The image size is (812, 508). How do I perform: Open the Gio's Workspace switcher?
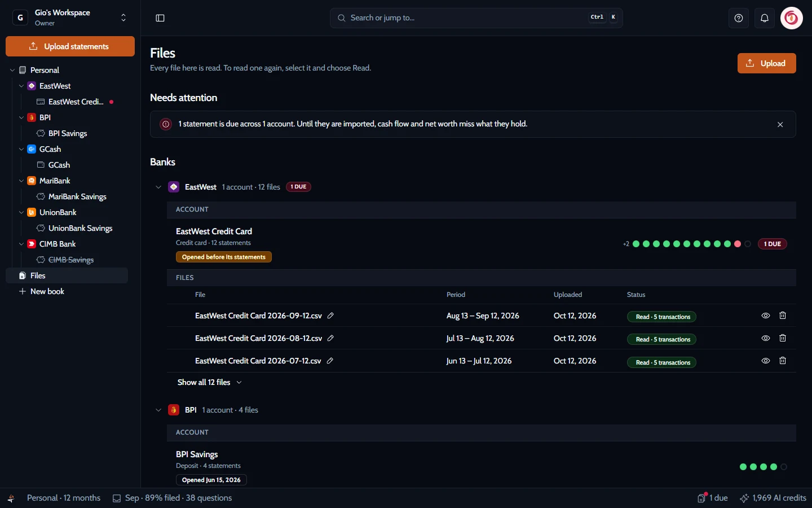click(70, 18)
